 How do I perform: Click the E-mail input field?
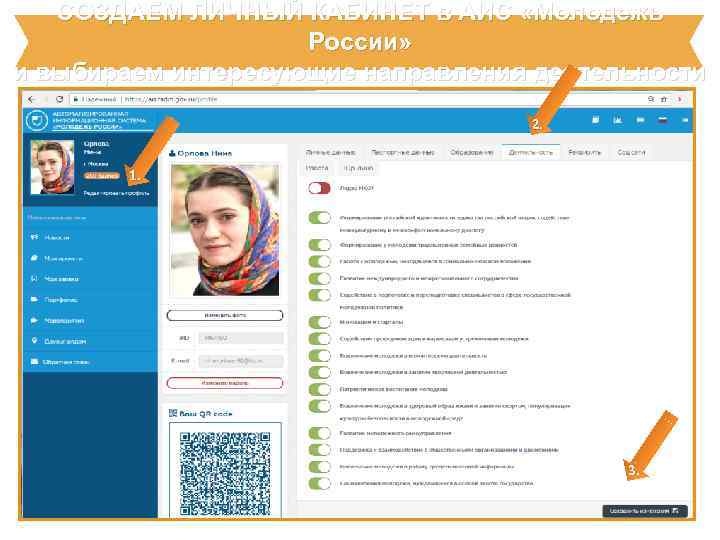click(241, 361)
